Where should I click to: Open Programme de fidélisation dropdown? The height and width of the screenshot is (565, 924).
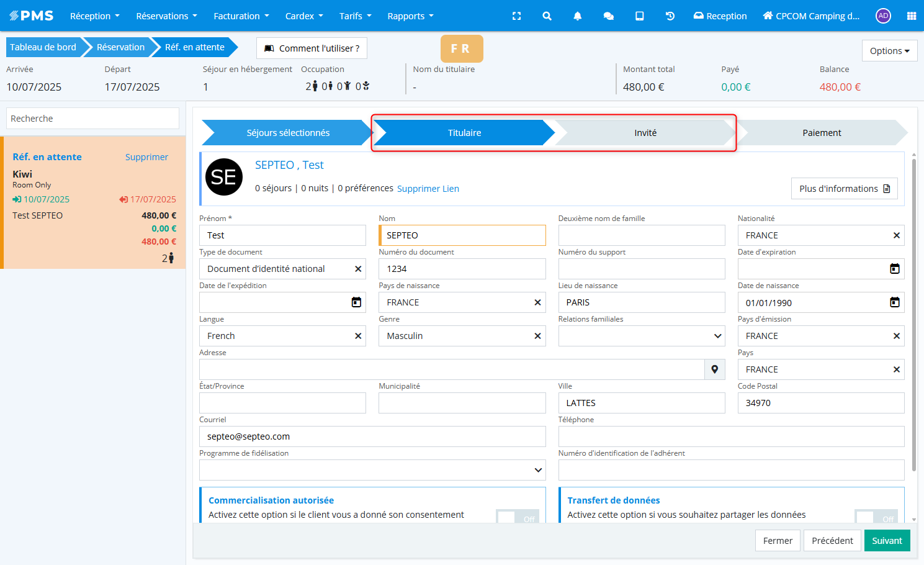[537, 470]
